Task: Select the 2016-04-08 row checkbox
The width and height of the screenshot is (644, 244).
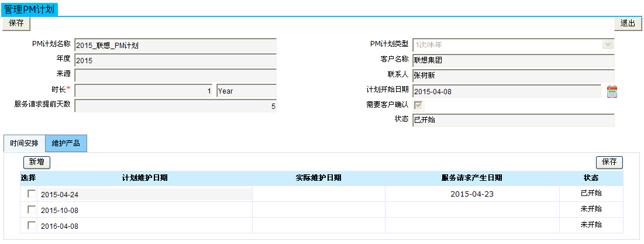Action: [x=31, y=225]
